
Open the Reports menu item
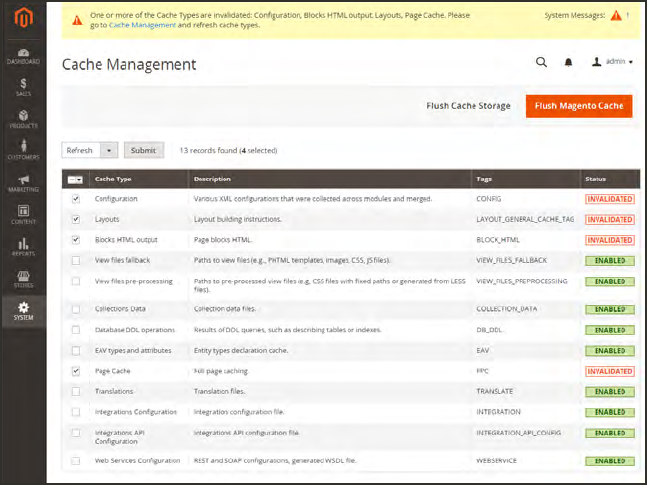pyautogui.click(x=23, y=246)
